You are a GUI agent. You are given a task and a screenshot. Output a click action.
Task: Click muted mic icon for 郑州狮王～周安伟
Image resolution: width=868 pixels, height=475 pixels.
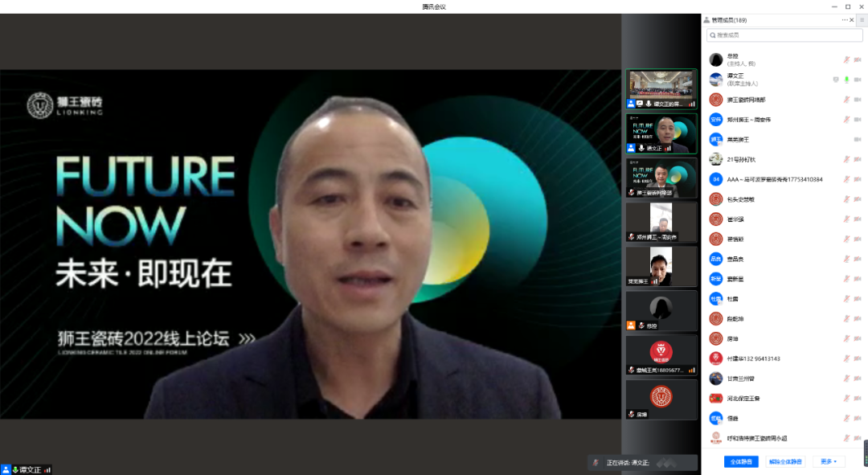point(846,120)
